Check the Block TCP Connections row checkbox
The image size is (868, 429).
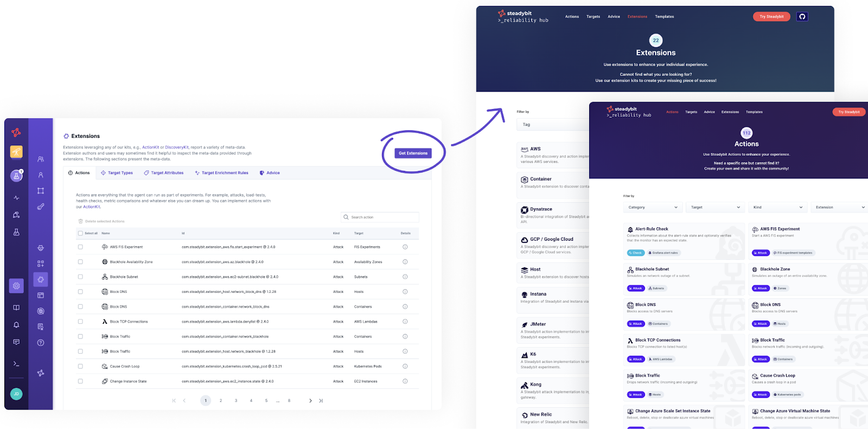(80, 322)
